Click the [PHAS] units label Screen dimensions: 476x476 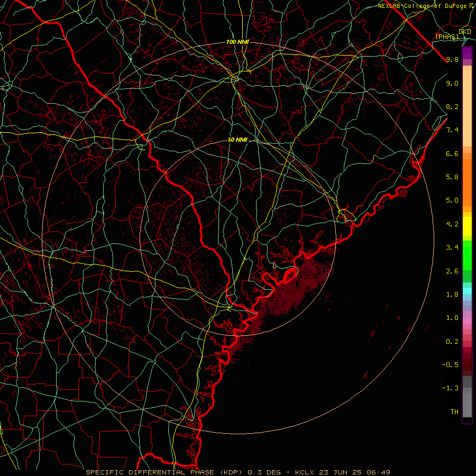447,37
